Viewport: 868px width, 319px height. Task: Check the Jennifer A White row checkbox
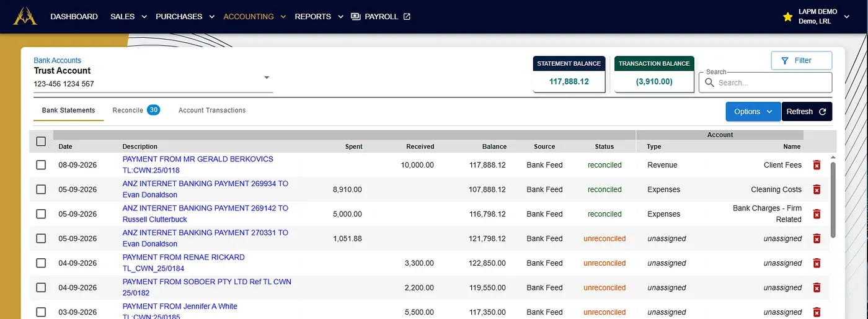(41, 312)
